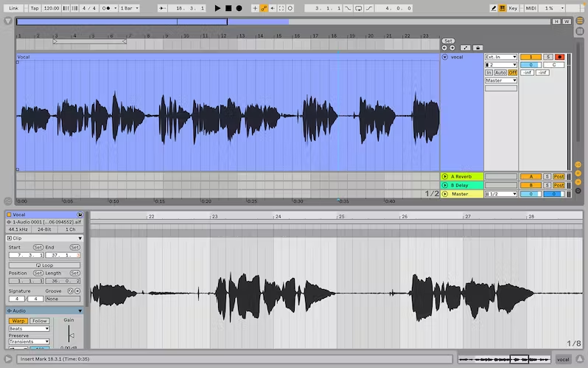Tap tempo with the Tap button

coord(35,8)
